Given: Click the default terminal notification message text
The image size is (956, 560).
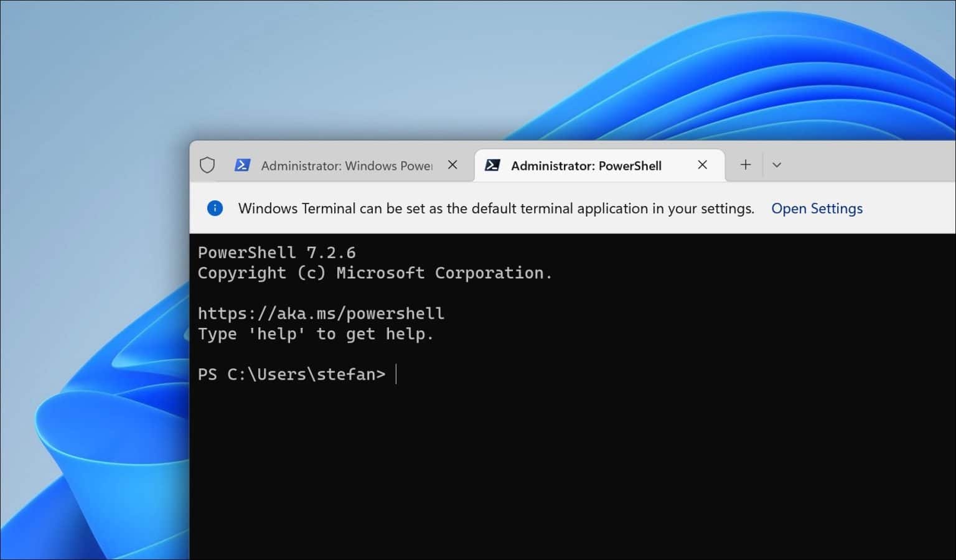Looking at the screenshot, I should (x=496, y=208).
